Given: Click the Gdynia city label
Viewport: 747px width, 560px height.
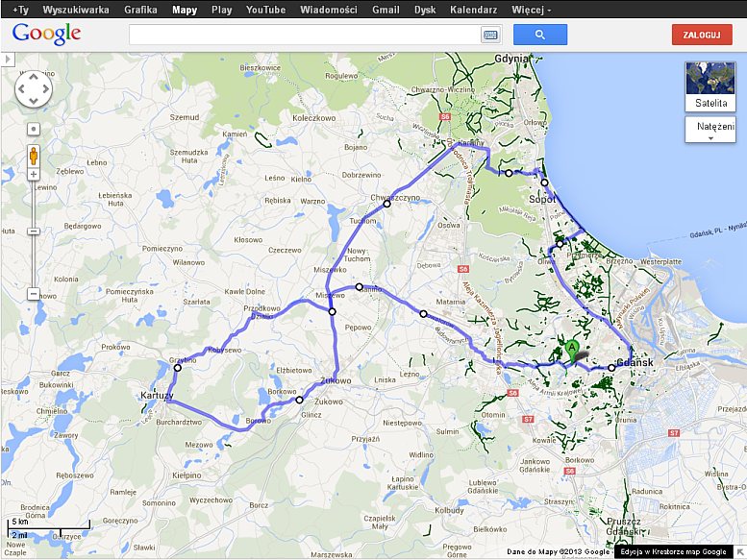Looking at the screenshot, I should [511, 59].
